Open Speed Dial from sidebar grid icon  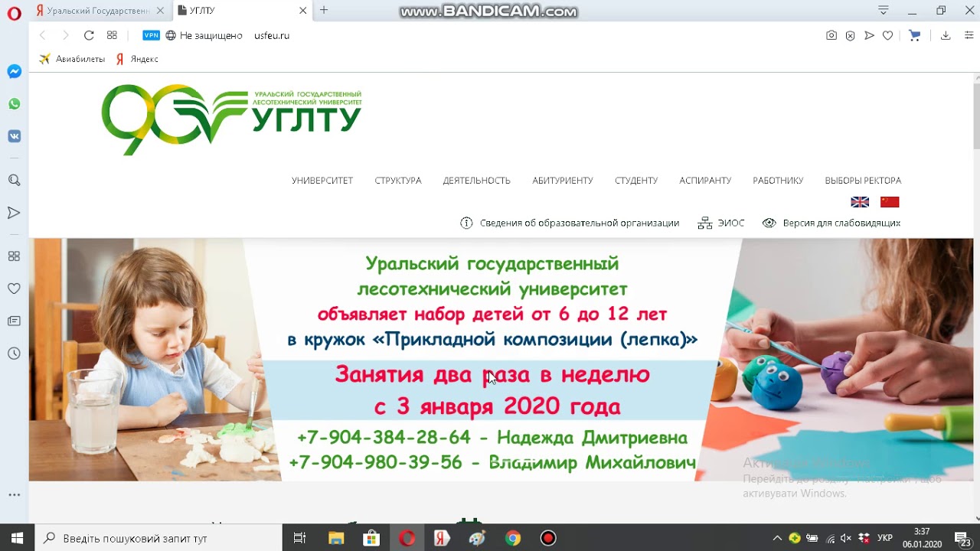tap(14, 256)
